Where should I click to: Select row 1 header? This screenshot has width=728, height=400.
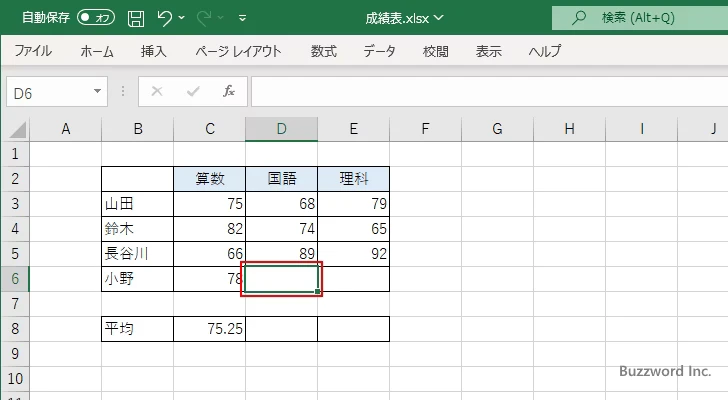(15, 154)
